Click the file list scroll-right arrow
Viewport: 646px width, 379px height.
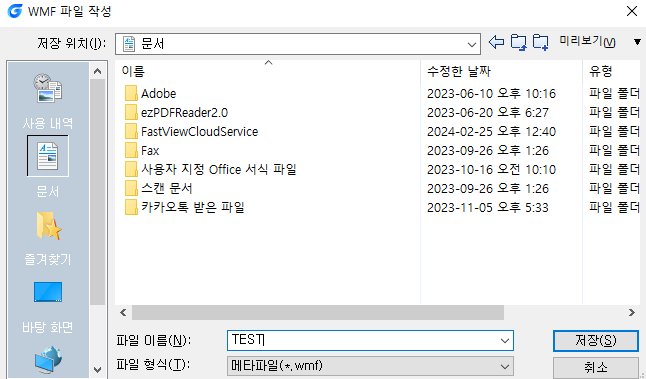(x=632, y=313)
